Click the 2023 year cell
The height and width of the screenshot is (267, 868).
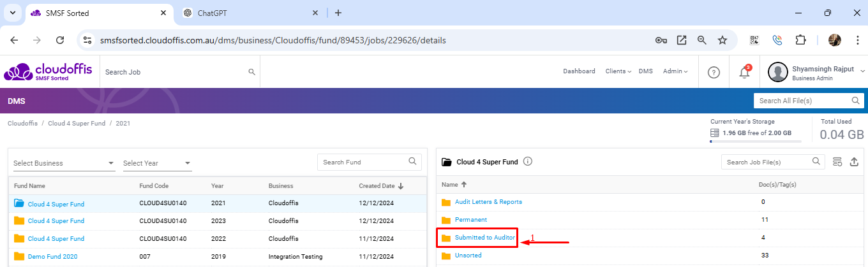tap(218, 221)
